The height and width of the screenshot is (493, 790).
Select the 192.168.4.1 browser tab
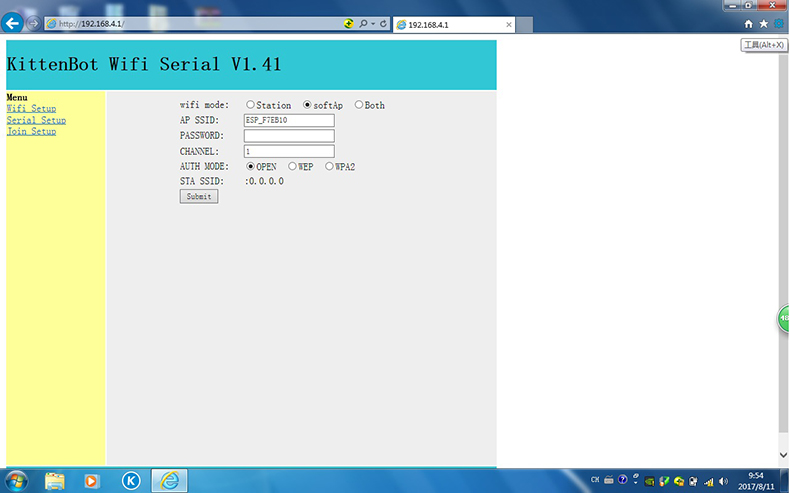[454, 25]
